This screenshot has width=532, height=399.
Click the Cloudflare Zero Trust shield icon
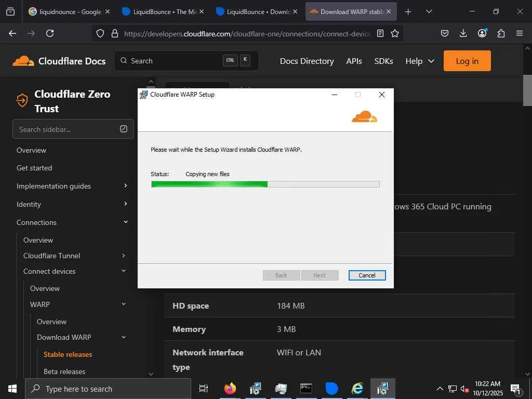pyautogui.click(x=22, y=100)
